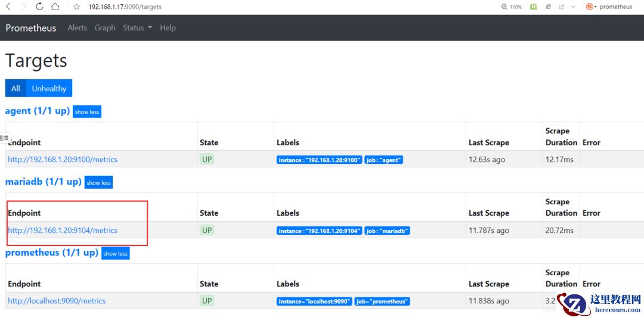This screenshot has width=644, height=317.
Task: Click label instance="192.168.1.20:9100"
Action: tap(320, 160)
